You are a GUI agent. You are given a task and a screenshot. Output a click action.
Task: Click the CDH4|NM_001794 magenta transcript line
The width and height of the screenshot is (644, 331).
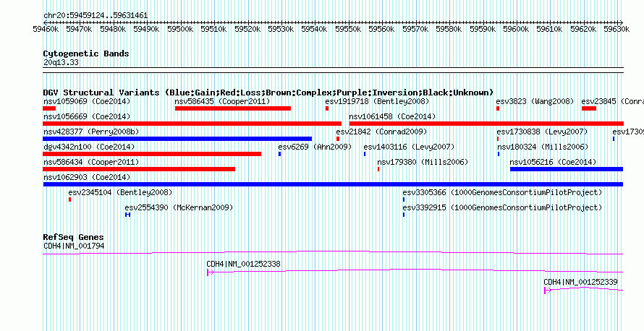pos(333,253)
